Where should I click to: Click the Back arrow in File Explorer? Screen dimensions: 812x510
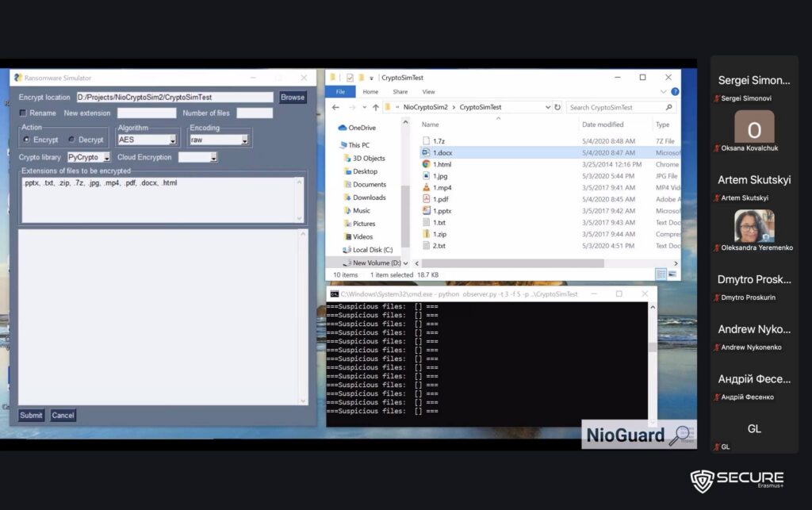[x=336, y=107]
